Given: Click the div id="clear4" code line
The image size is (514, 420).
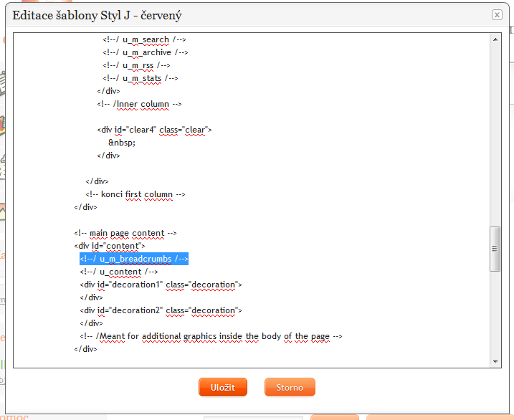Looking at the screenshot, I should point(154,130).
